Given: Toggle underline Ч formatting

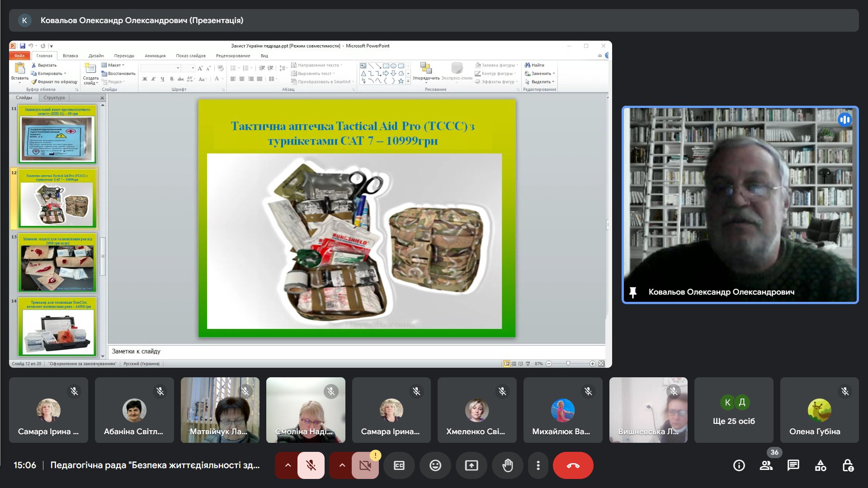Looking at the screenshot, I should pos(163,79).
